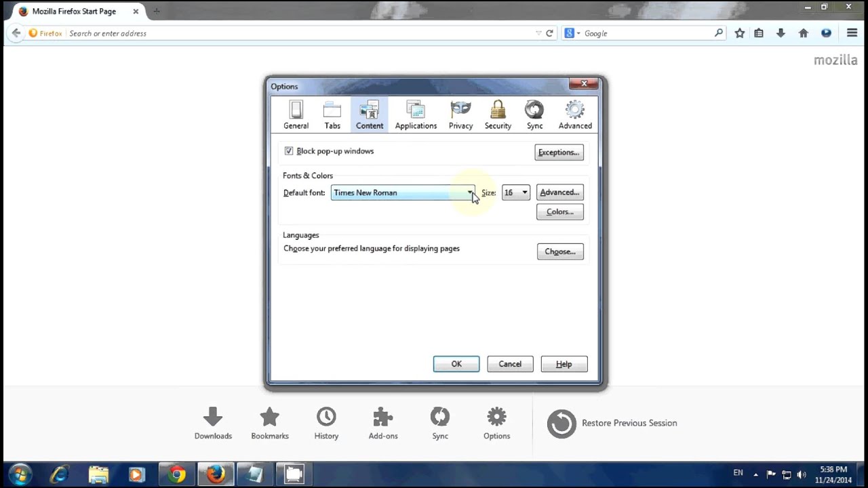This screenshot has width=868, height=488.
Task: Open Bookmarks from the start page
Action: (270, 424)
